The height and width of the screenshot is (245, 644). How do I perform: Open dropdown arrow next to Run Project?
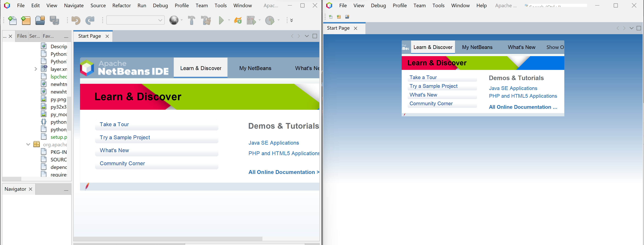[229, 20]
